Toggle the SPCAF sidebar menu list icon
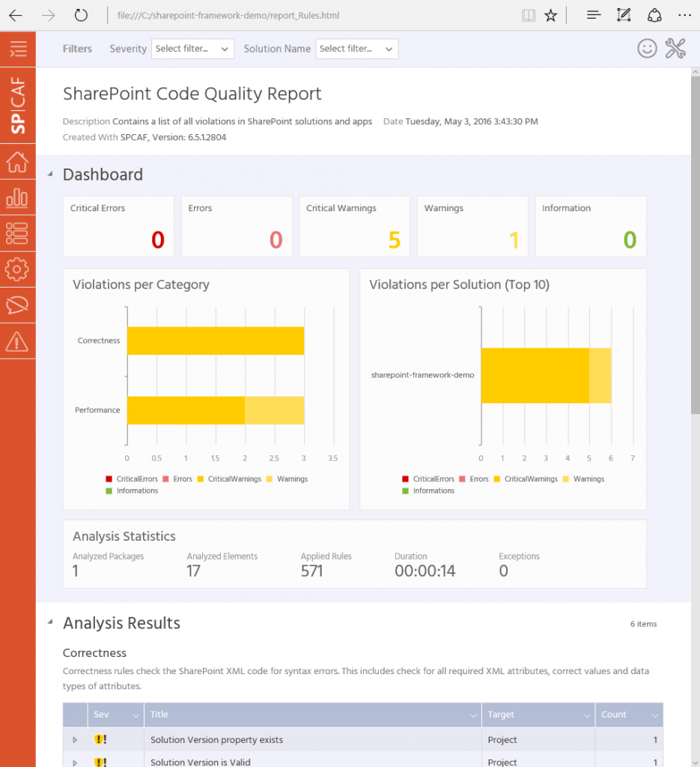The height and width of the screenshot is (767, 700). (x=18, y=49)
